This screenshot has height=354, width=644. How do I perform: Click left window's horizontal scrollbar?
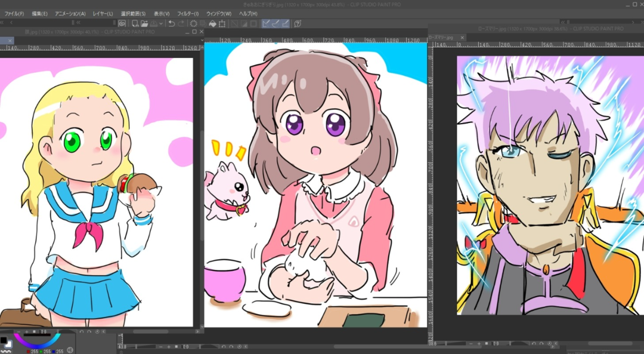pyautogui.click(x=150, y=331)
